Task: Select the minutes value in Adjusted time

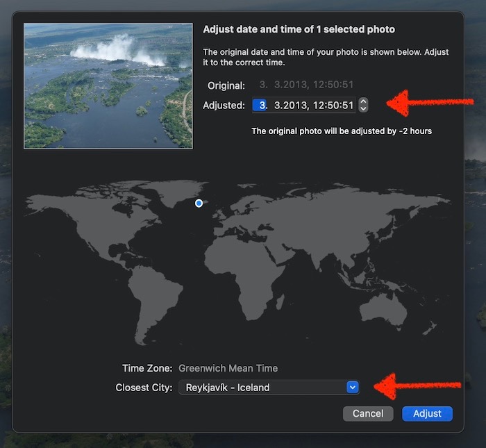Action: (333, 106)
